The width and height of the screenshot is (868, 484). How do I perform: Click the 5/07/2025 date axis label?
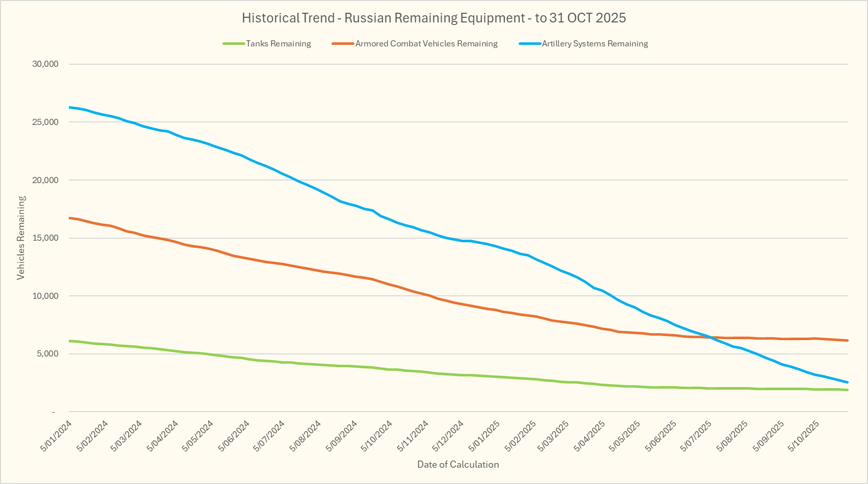click(x=697, y=436)
